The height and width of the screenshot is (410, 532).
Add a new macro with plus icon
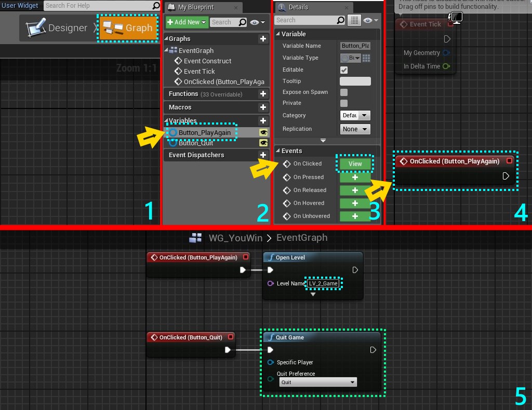tap(263, 107)
